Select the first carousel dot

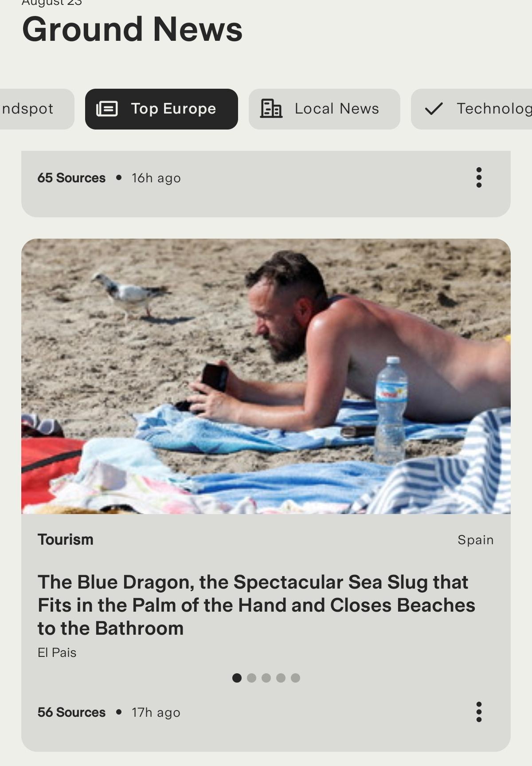click(237, 678)
